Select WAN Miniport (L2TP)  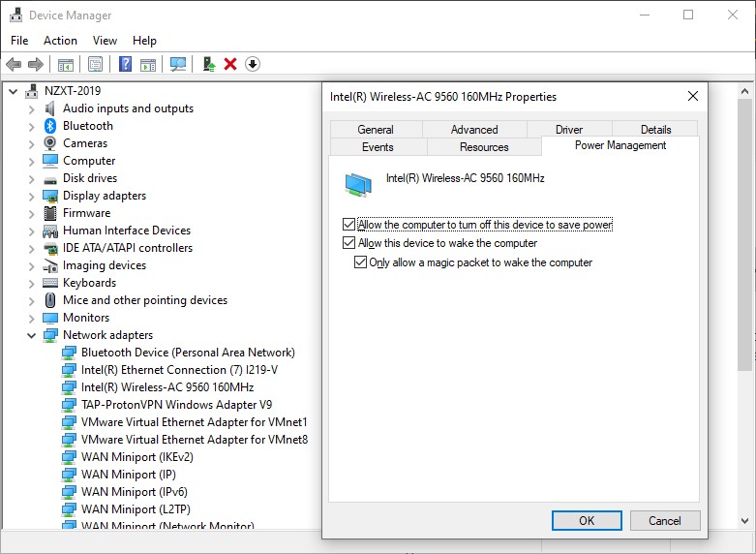[x=136, y=509]
